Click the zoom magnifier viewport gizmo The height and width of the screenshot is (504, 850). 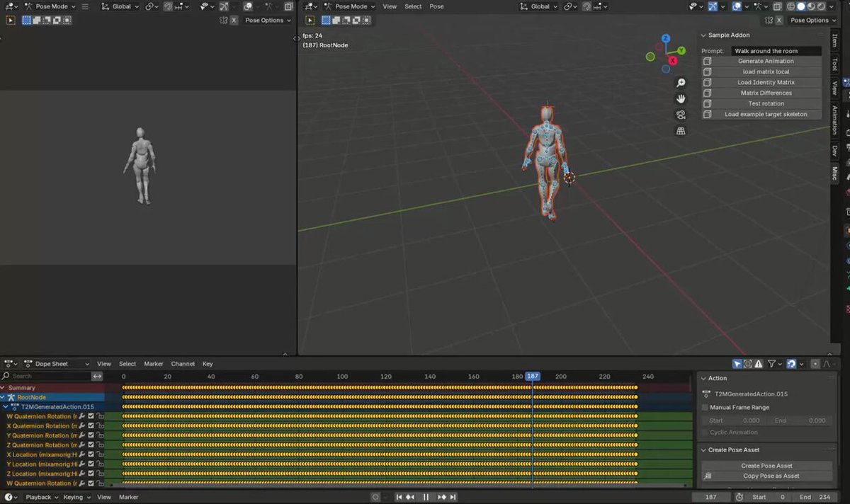click(x=681, y=83)
